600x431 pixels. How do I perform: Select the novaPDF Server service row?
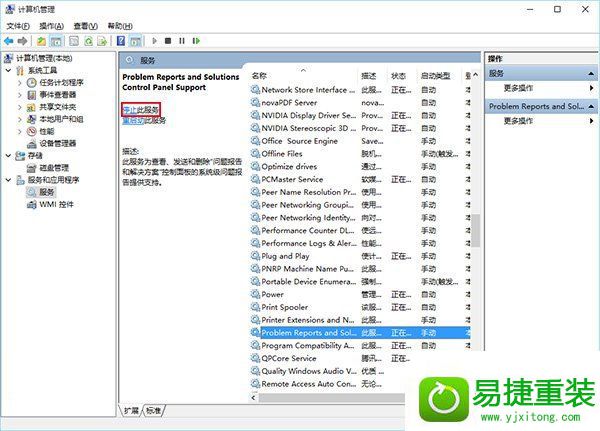coord(360,103)
